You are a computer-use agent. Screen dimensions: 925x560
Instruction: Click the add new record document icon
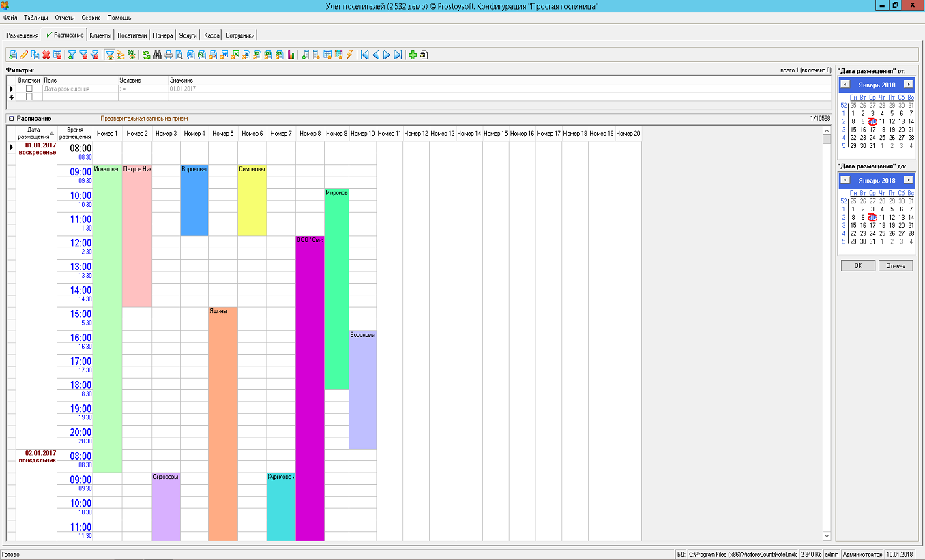pyautogui.click(x=13, y=55)
